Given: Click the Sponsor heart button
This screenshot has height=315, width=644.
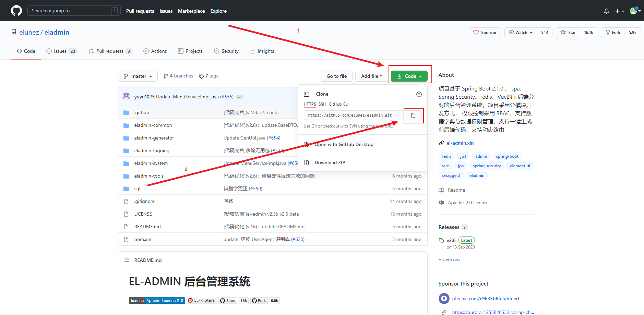Looking at the screenshot, I should 485,32.
